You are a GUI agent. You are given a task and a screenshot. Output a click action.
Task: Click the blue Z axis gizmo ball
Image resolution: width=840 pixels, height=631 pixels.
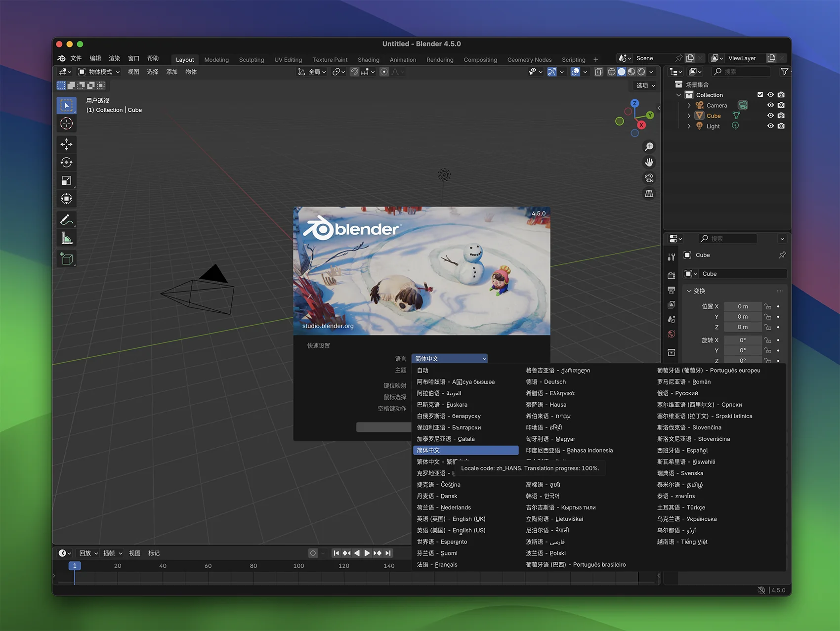pyautogui.click(x=634, y=103)
